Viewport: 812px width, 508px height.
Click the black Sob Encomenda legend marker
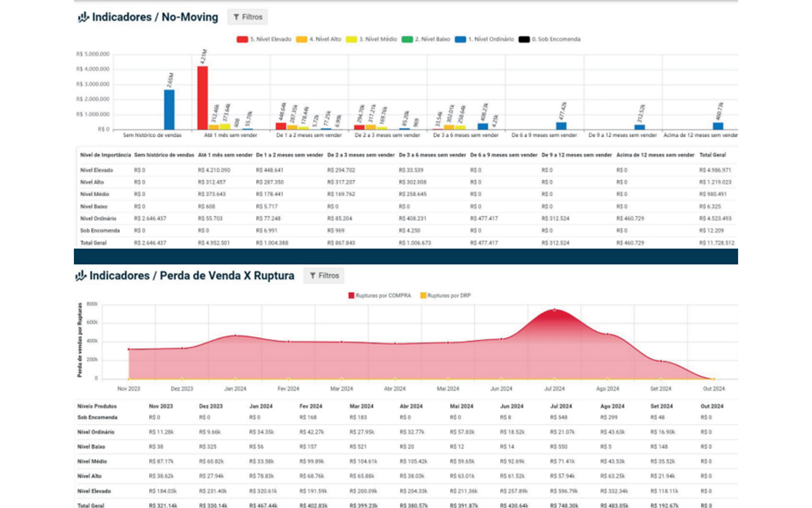pos(524,40)
